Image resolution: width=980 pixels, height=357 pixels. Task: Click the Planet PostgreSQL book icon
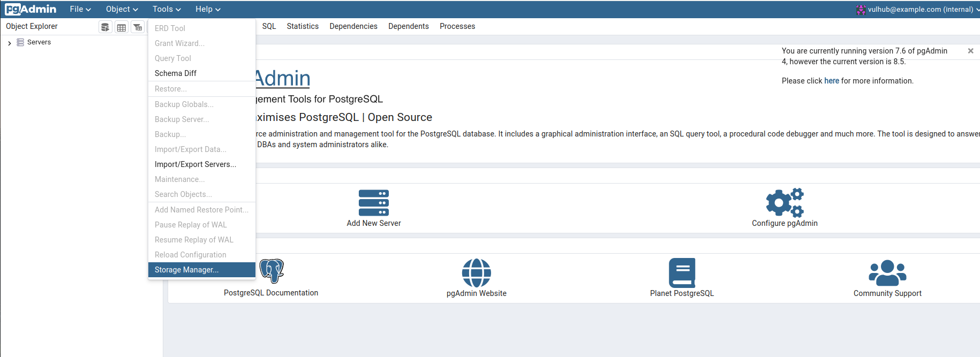pyautogui.click(x=682, y=273)
